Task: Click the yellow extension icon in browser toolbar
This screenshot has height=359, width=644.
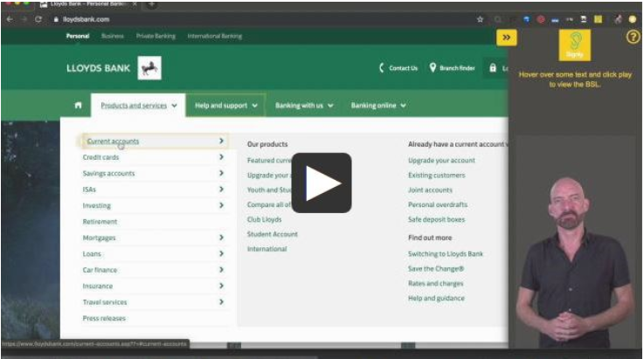Action: coord(598,19)
